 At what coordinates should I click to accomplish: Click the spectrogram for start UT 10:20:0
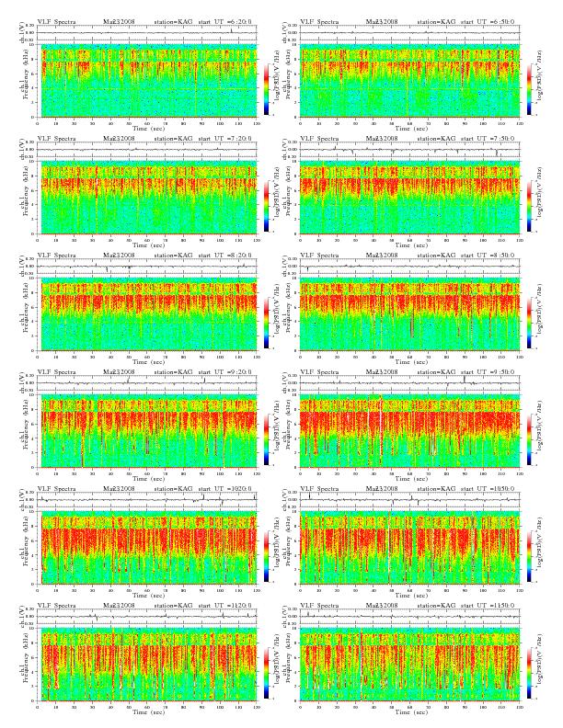147,548
